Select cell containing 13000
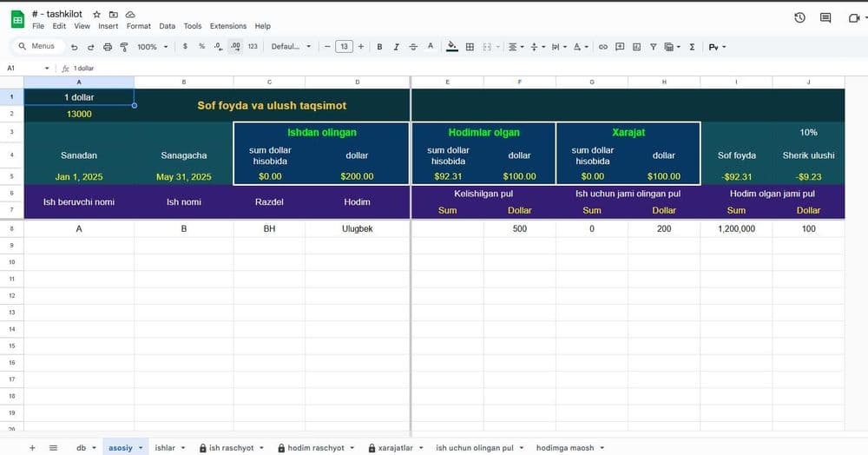 click(x=79, y=114)
